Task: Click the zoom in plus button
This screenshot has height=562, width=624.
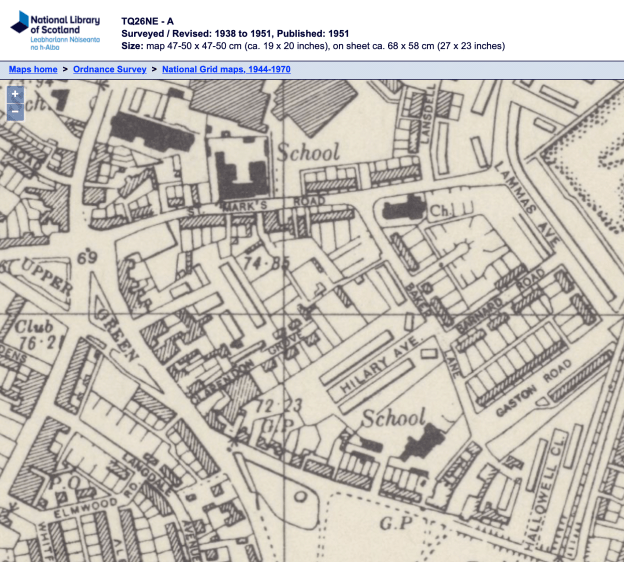Action: pos(15,95)
